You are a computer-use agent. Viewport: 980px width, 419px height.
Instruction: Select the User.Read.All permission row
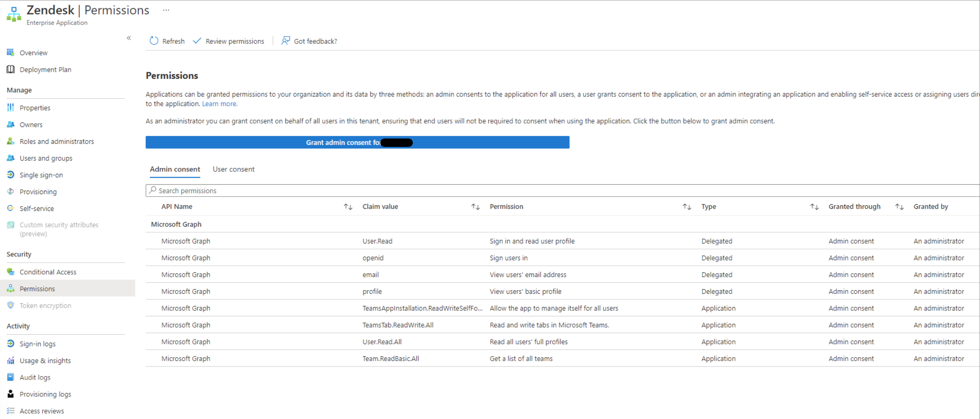tap(382, 342)
